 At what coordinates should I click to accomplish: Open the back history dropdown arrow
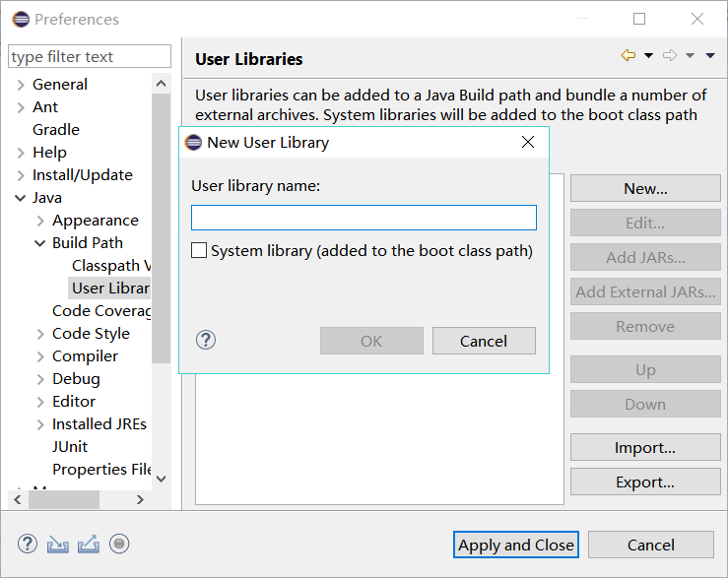point(648,56)
